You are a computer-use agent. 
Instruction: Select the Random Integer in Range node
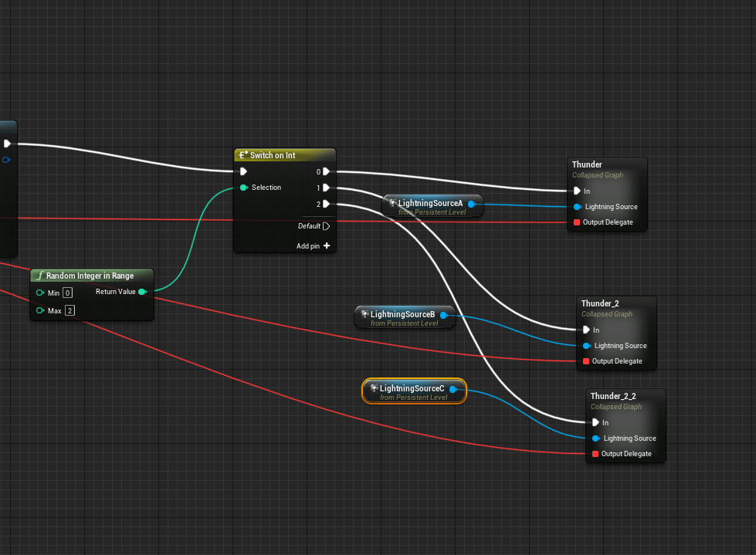pos(90,276)
